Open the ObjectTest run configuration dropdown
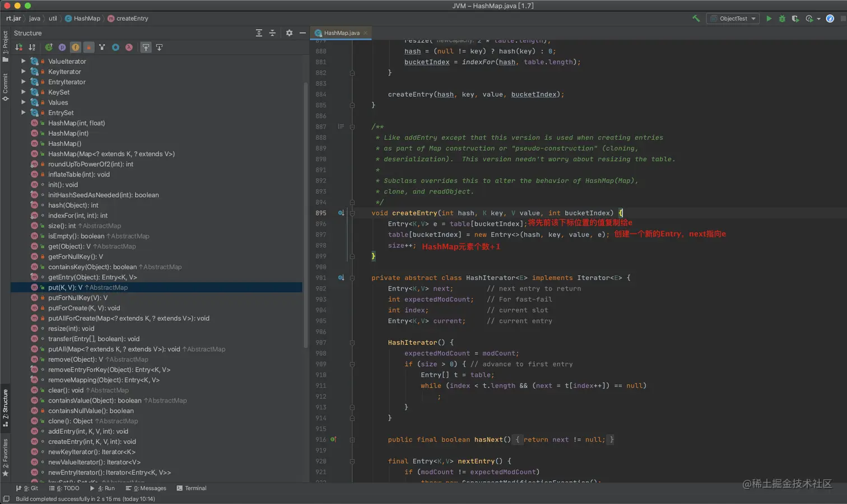847x504 pixels. click(x=733, y=18)
